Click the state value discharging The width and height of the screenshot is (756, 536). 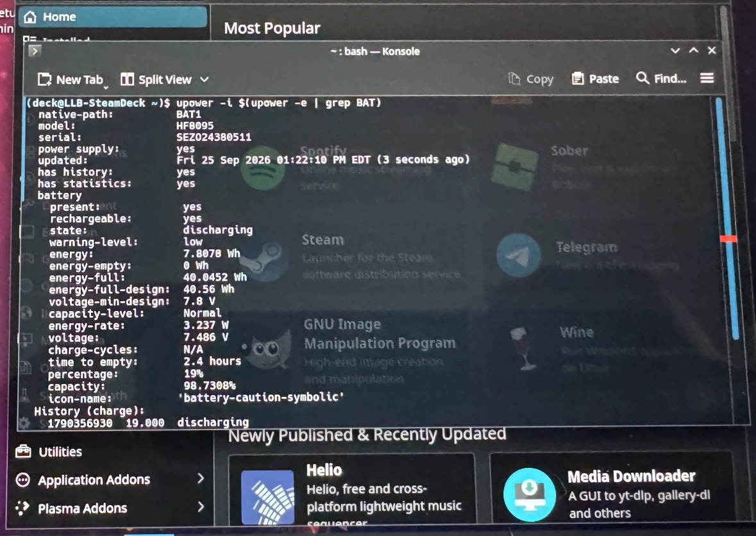tap(217, 230)
